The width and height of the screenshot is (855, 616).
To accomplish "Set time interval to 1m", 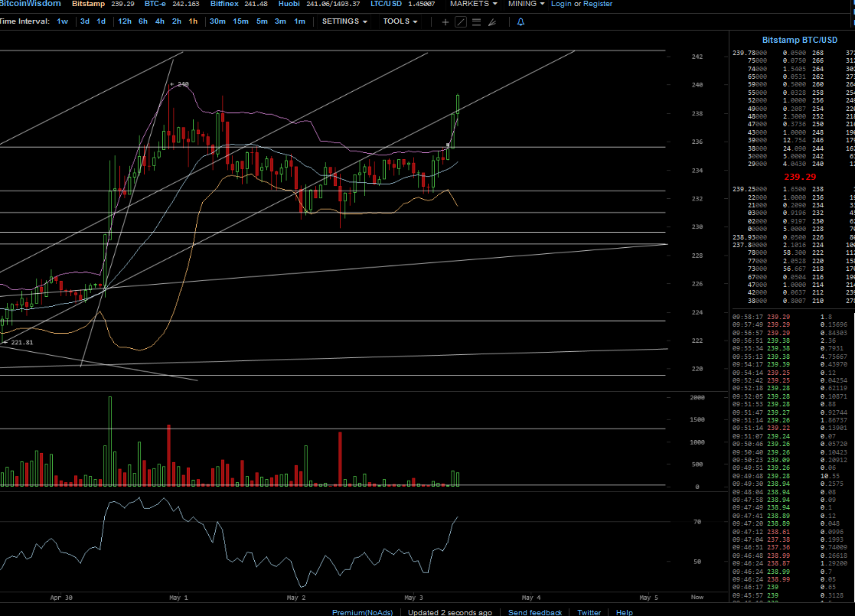I will tap(299, 21).
